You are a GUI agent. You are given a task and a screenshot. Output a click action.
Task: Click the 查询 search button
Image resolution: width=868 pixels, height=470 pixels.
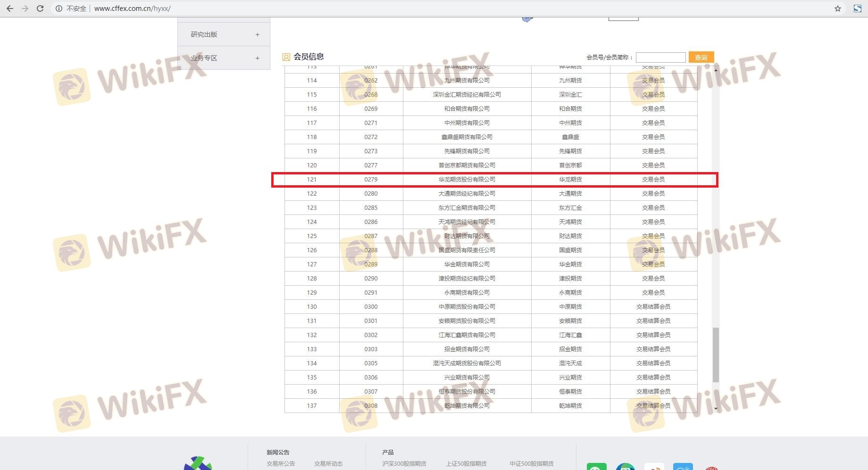(x=701, y=57)
